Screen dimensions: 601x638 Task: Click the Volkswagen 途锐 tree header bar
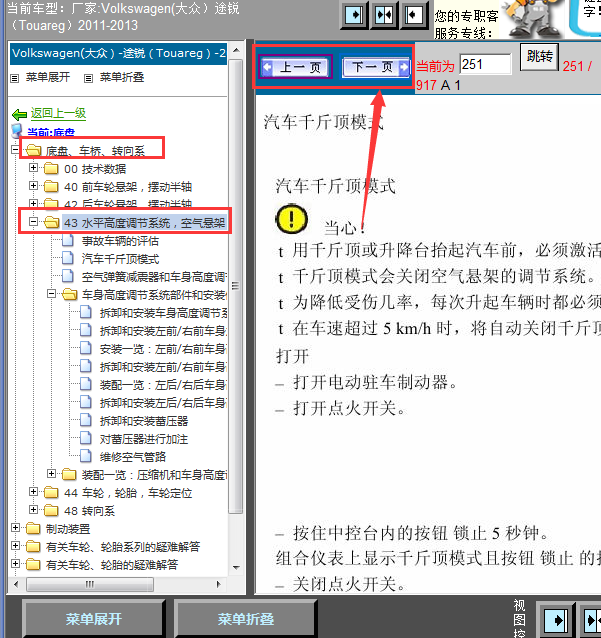(x=118, y=53)
